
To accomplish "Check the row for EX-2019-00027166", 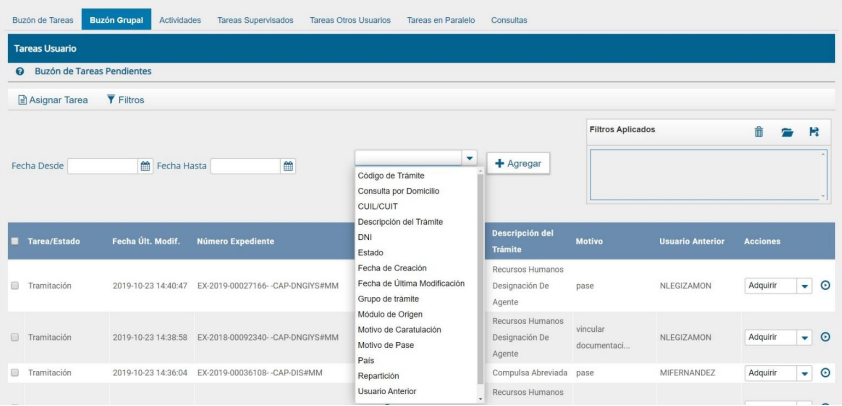I will [14, 285].
